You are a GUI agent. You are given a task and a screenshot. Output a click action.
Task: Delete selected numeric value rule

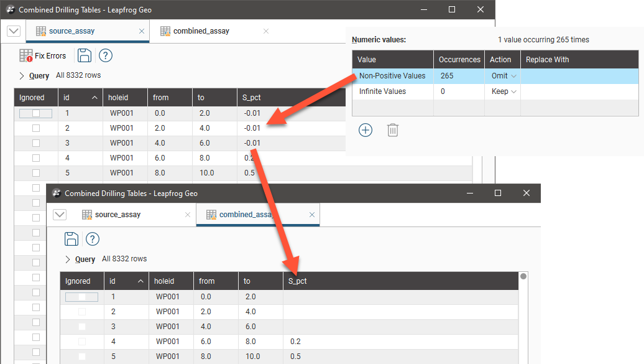(393, 130)
